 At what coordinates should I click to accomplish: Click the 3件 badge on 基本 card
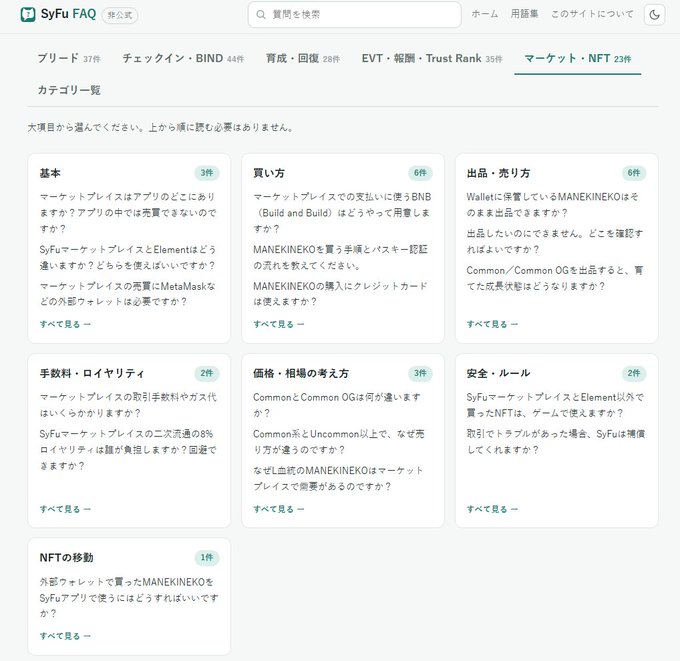[206, 173]
